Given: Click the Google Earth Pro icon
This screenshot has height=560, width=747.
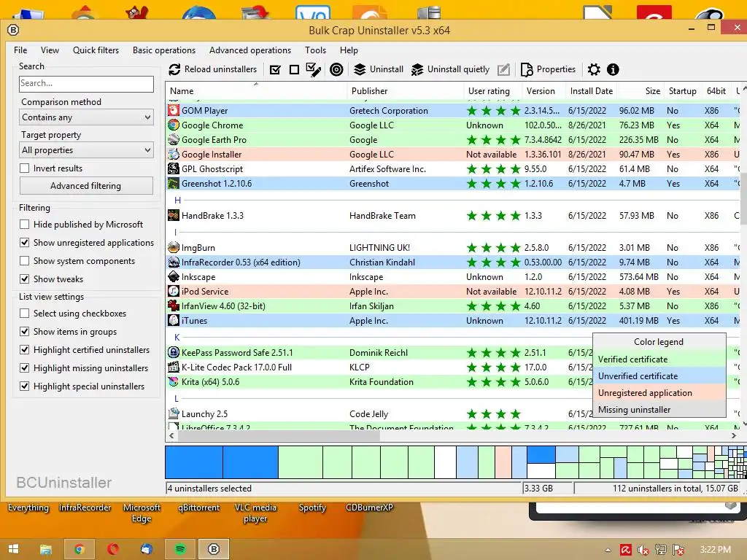Looking at the screenshot, I should coord(174,140).
